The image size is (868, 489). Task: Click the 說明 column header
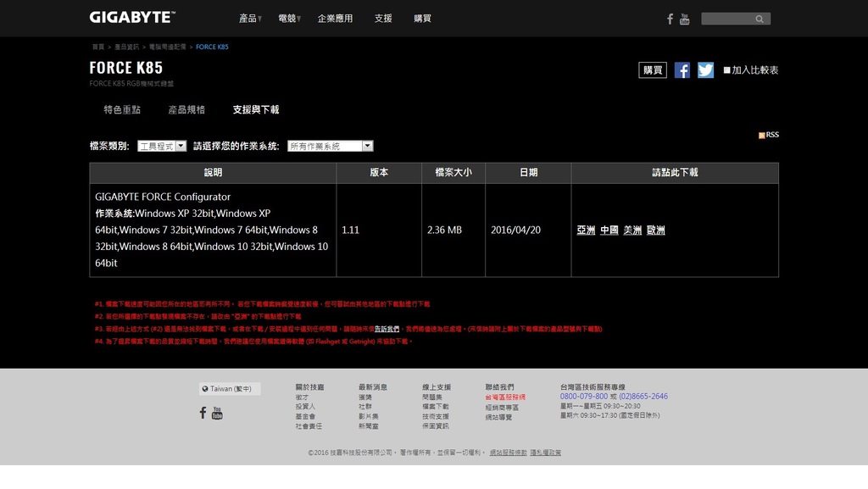(213, 173)
